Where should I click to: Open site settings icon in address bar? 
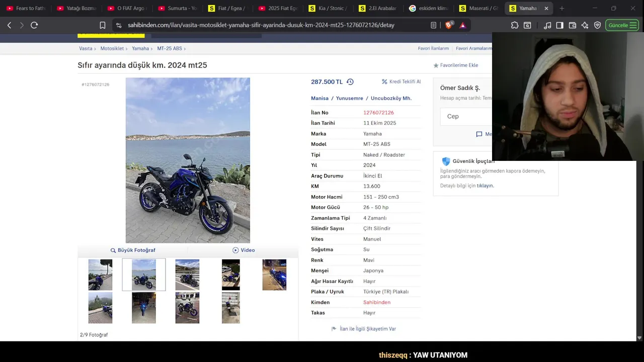click(x=119, y=25)
